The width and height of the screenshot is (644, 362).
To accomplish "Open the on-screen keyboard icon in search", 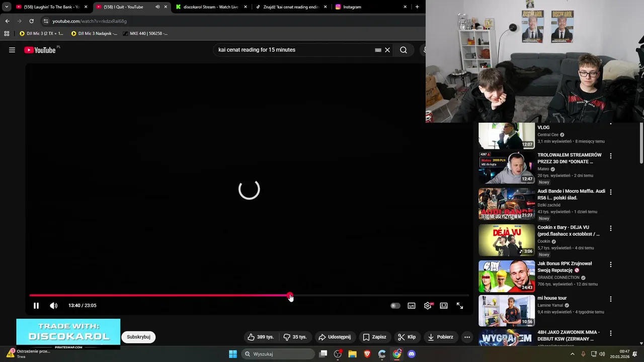I will [378, 50].
